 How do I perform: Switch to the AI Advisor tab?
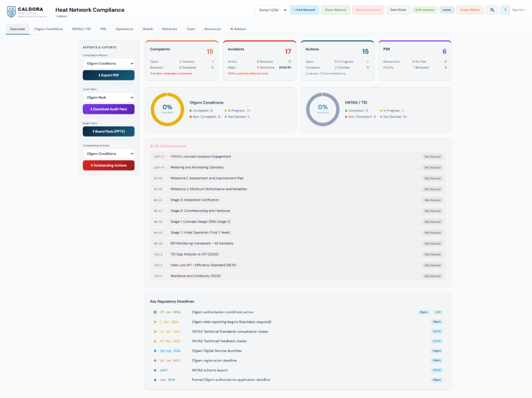tap(238, 29)
